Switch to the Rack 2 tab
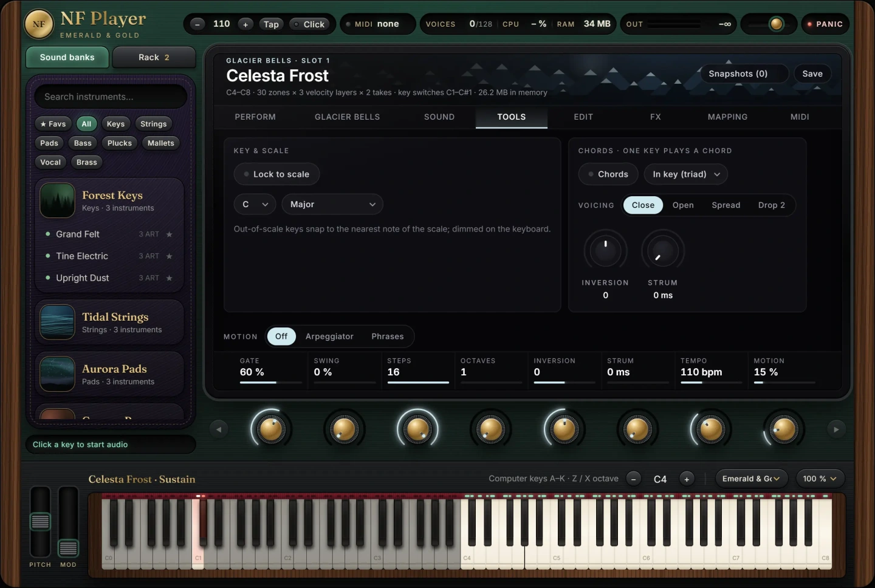 point(154,58)
